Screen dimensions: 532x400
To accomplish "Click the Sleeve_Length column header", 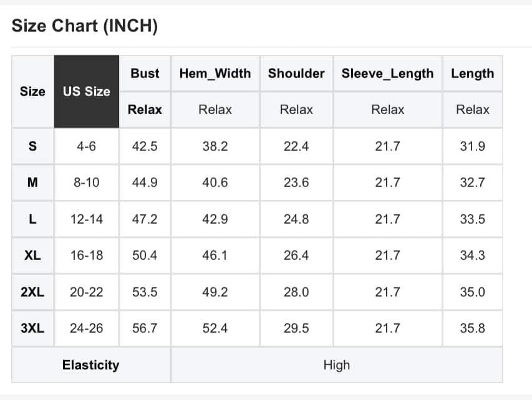I will click(x=387, y=74).
